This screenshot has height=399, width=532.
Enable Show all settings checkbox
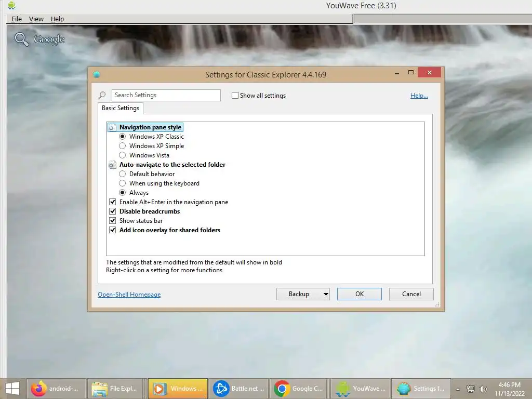pos(235,96)
